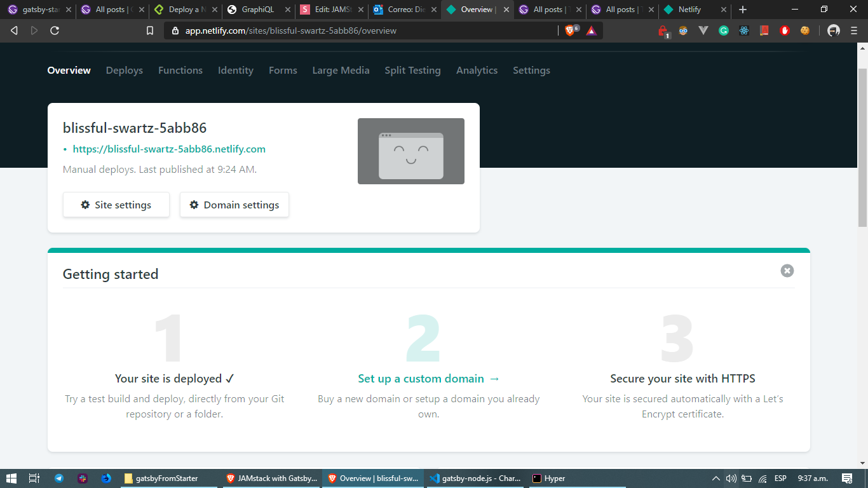Switch to the Edit: JAMStack browser tab
The image size is (868, 488).
(330, 10)
